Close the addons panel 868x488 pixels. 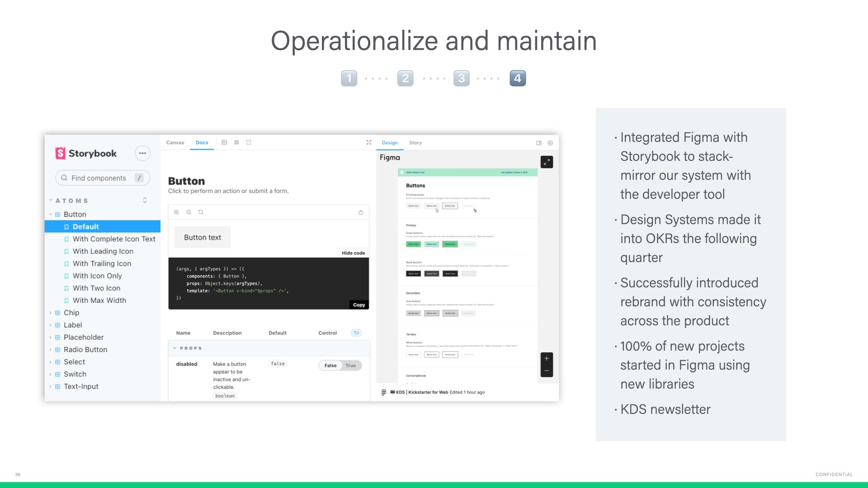pyautogui.click(x=550, y=143)
